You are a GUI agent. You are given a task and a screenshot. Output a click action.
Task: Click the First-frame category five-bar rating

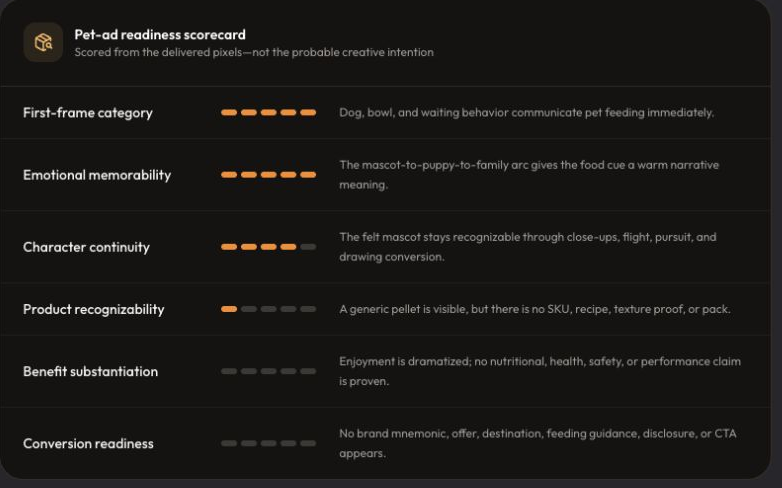[x=268, y=112]
